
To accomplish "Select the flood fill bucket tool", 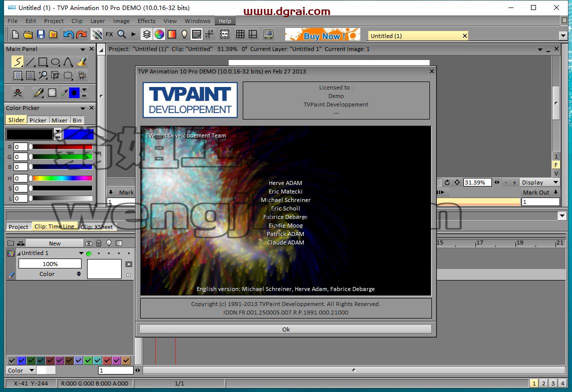I will pyautogui.click(x=82, y=62).
